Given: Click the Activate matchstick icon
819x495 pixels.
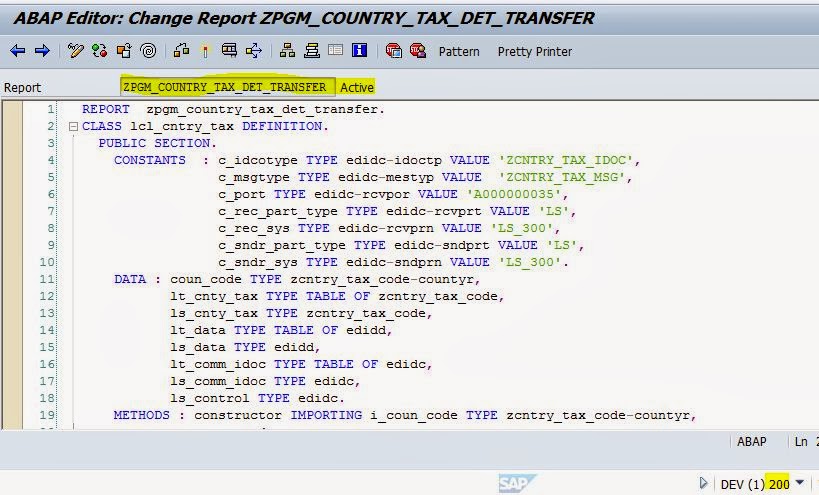Looking at the screenshot, I should (205, 51).
